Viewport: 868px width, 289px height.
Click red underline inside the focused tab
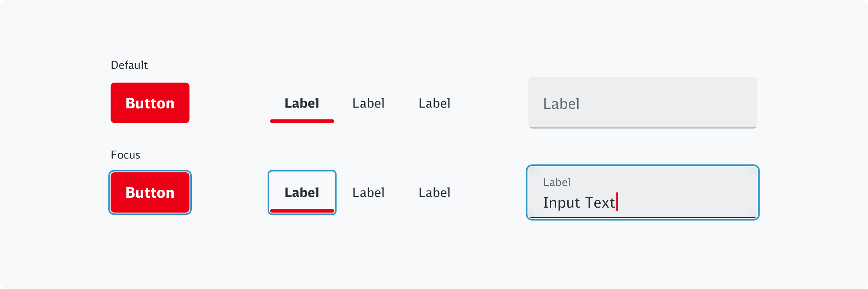(x=302, y=211)
